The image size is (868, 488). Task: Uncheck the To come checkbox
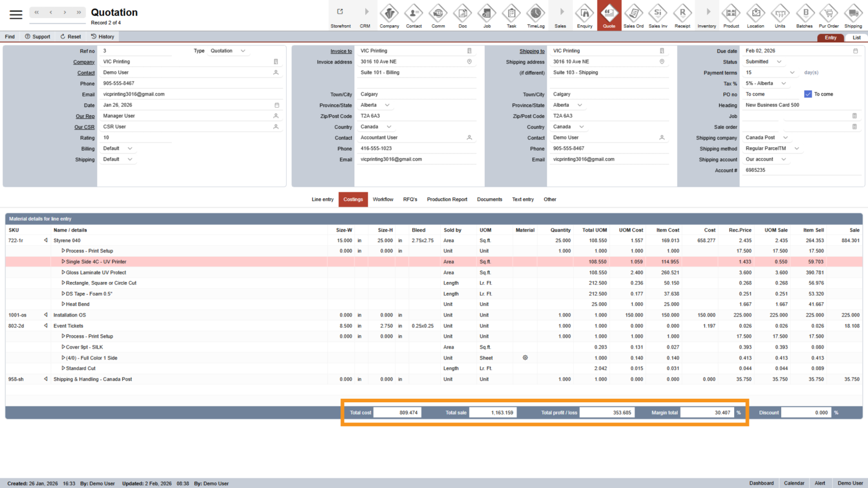(808, 94)
